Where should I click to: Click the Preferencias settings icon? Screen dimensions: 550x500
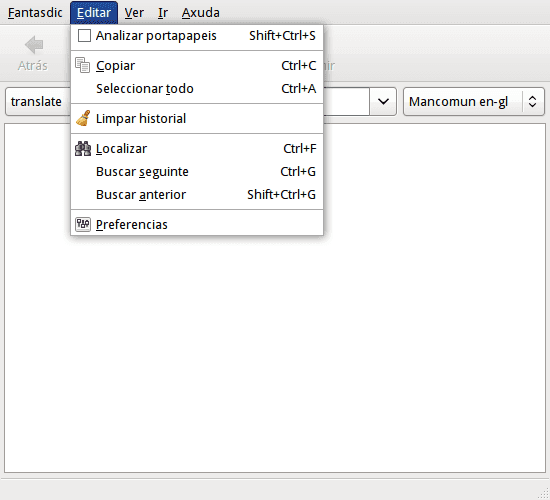click(x=83, y=224)
